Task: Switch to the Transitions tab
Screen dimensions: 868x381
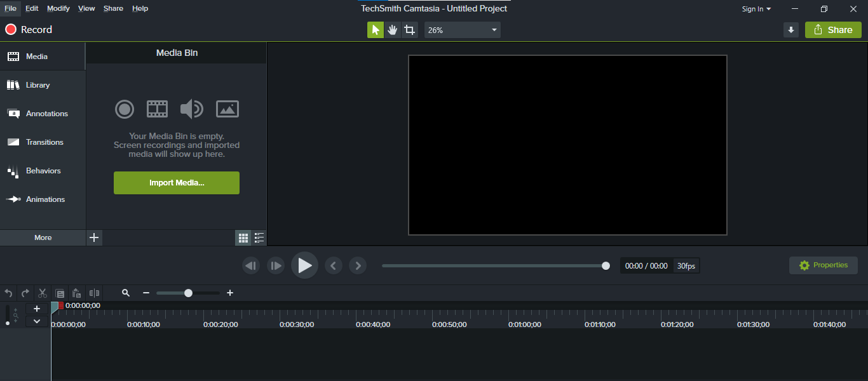Action: (x=43, y=142)
